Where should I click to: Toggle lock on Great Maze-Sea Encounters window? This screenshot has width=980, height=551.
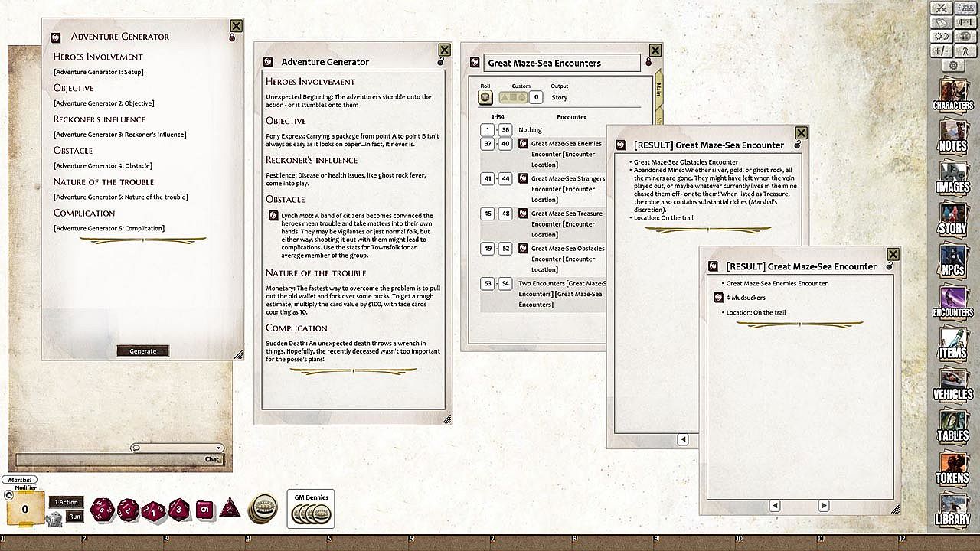[x=648, y=62]
